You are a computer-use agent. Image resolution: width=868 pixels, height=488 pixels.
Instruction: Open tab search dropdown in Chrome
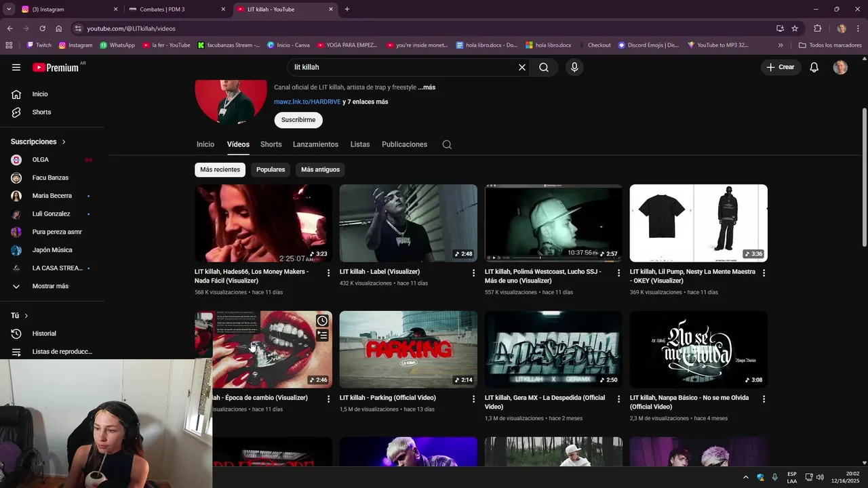pyautogui.click(x=9, y=9)
